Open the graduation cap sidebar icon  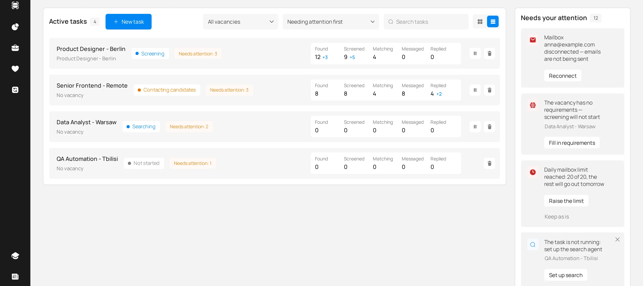pos(15,256)
